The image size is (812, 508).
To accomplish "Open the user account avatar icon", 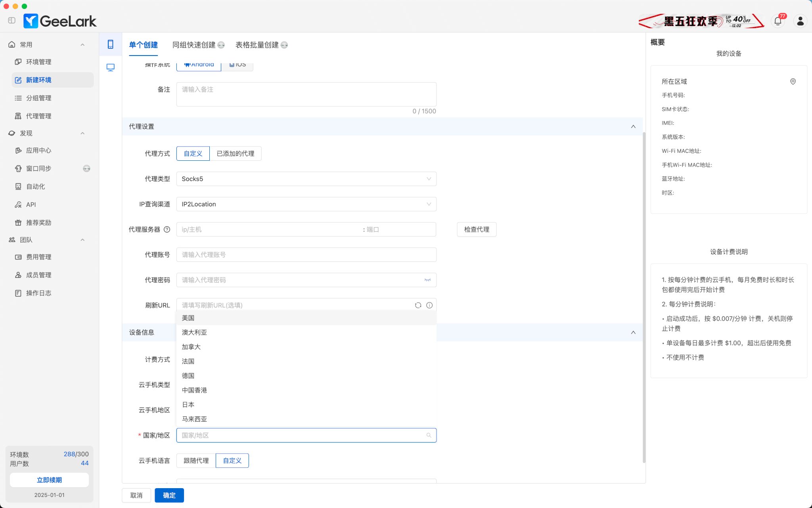I will pos(800,21).
